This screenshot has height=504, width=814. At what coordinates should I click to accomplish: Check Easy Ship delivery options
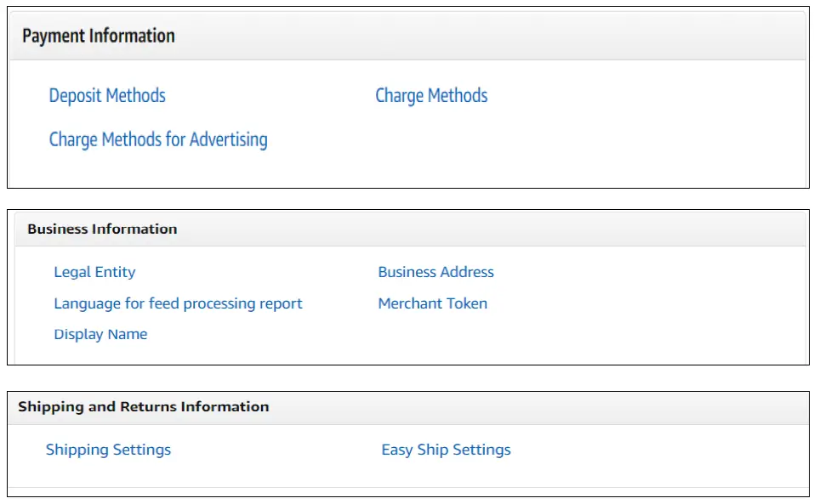point(447,450)
